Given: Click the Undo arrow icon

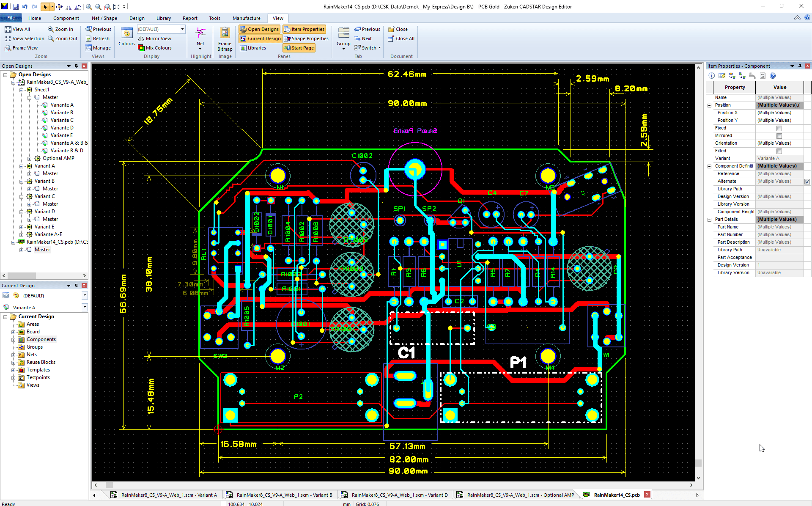Looking at the screenshot, I should [x=25, y=7].
